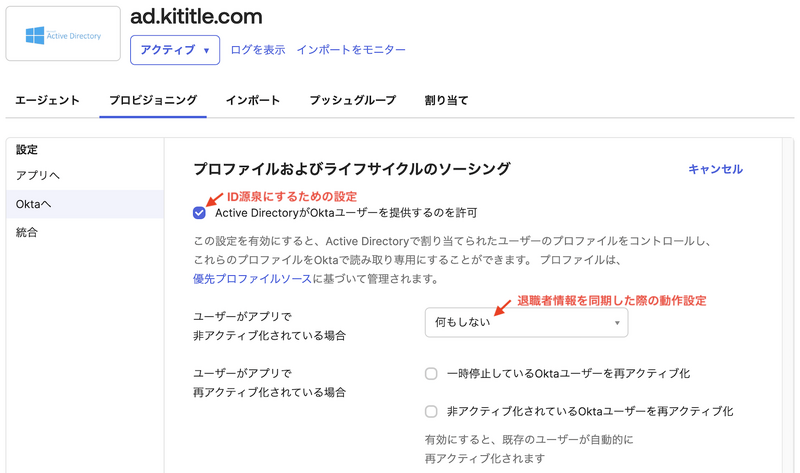Click キャンセル to discard changes
Viewport: 800px width, 473px height.
click(715, 169)
